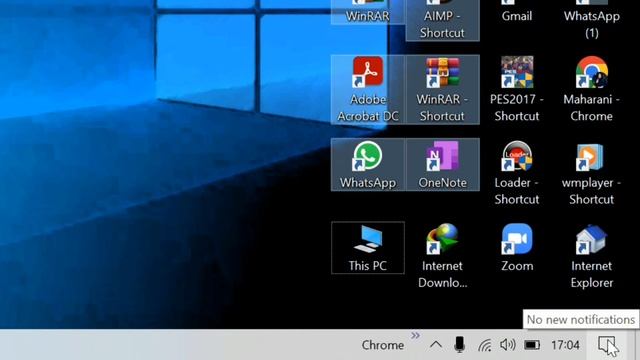This screenshot has width=640, height=360.
Task: Click the Show desktop strip at the taskbar end
Action: (x=637, y=345)
